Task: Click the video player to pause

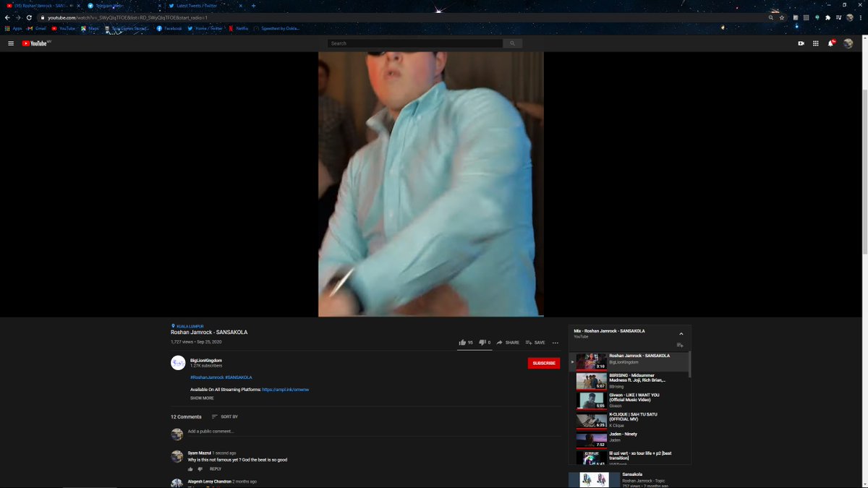Action: click(430, 184)
